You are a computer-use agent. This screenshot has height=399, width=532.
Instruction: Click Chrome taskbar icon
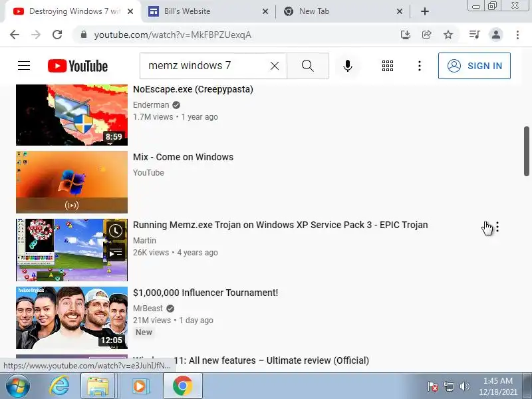point(182,386)
